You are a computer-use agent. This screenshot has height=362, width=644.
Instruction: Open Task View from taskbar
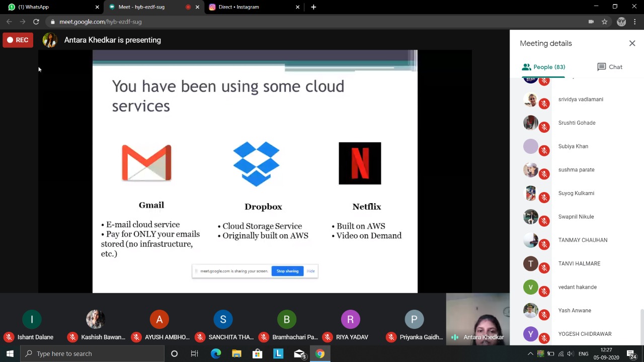coord(195,353)
